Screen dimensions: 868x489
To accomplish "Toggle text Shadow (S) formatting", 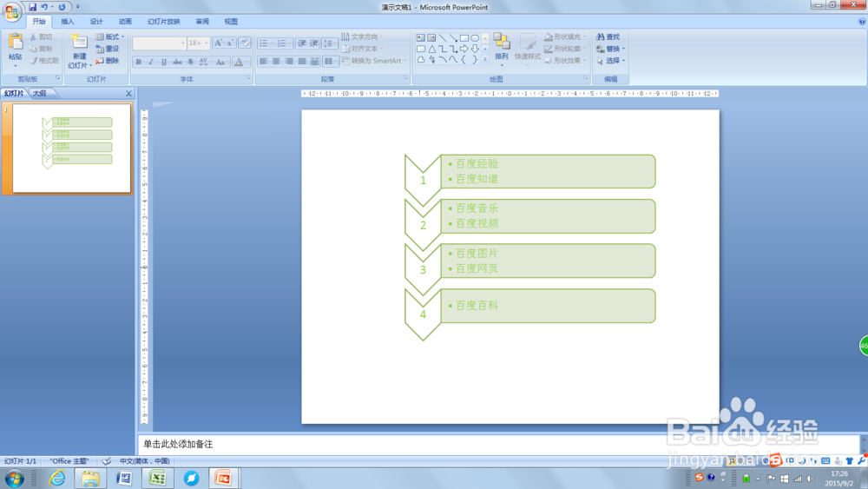I will click(190, 62).
